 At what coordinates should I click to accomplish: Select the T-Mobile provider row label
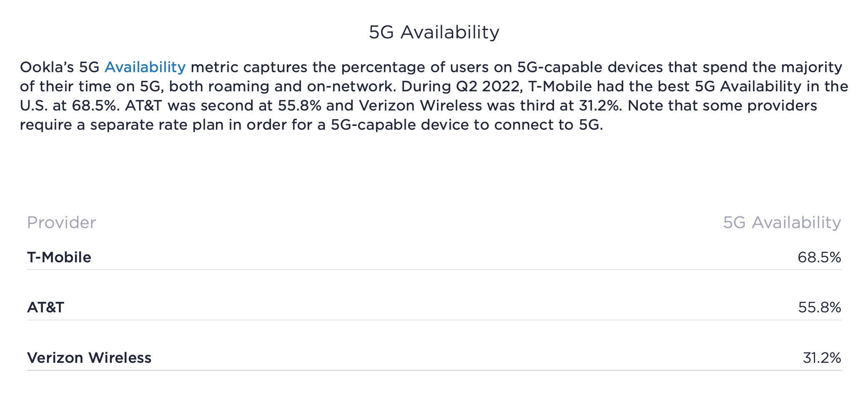pos(59,257)
